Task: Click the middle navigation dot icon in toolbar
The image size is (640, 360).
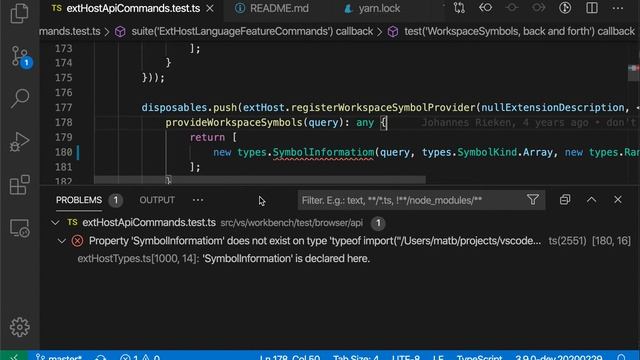Action: click(512, 8)
